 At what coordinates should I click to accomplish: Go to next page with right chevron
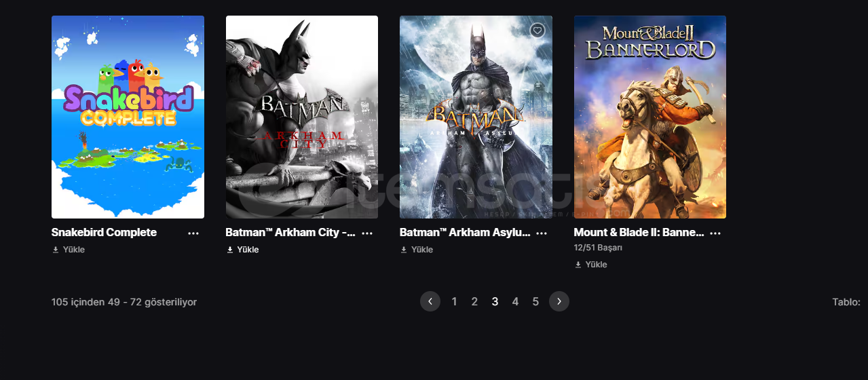pos(559,301)
